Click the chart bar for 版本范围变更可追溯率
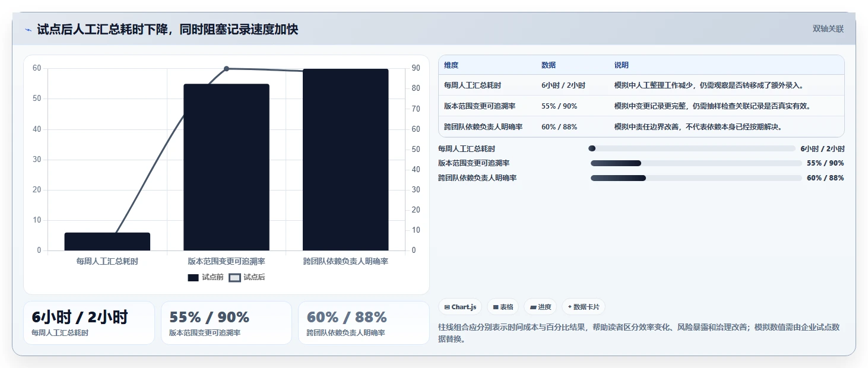The width and height of the screenshot is (868, 368). point(226,167)
